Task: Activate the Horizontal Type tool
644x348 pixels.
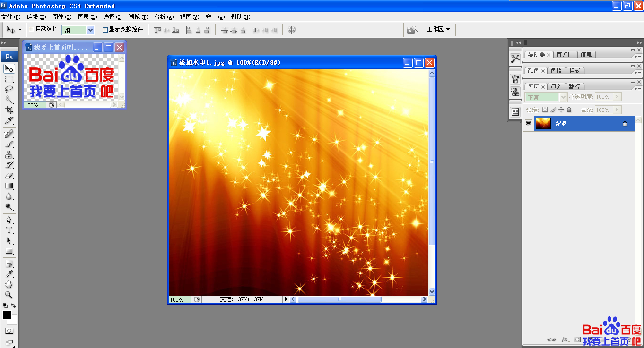Action: point(9,230)
